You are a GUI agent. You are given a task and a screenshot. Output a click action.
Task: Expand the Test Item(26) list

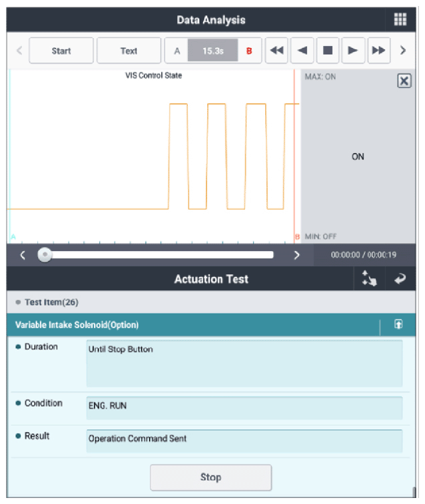[51, 302]
